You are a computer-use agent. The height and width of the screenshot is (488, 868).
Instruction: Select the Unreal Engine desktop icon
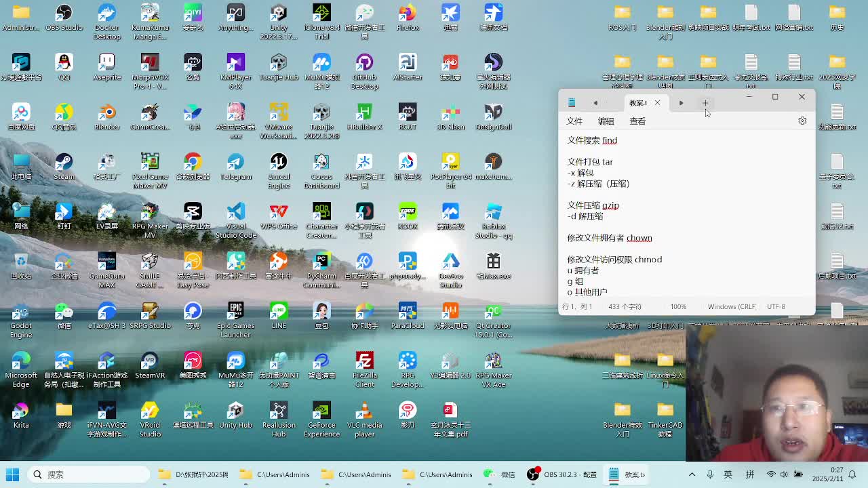click(x=279, y=171)
